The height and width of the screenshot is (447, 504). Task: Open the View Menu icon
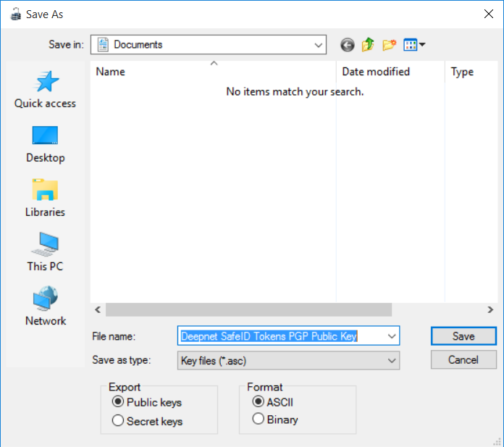[x=414, y=45]
